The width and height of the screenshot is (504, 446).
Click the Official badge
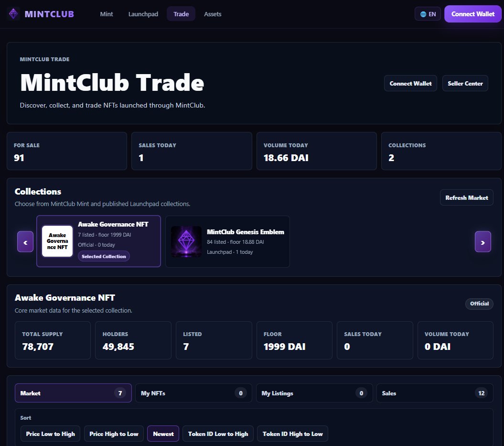coord(479,304)
